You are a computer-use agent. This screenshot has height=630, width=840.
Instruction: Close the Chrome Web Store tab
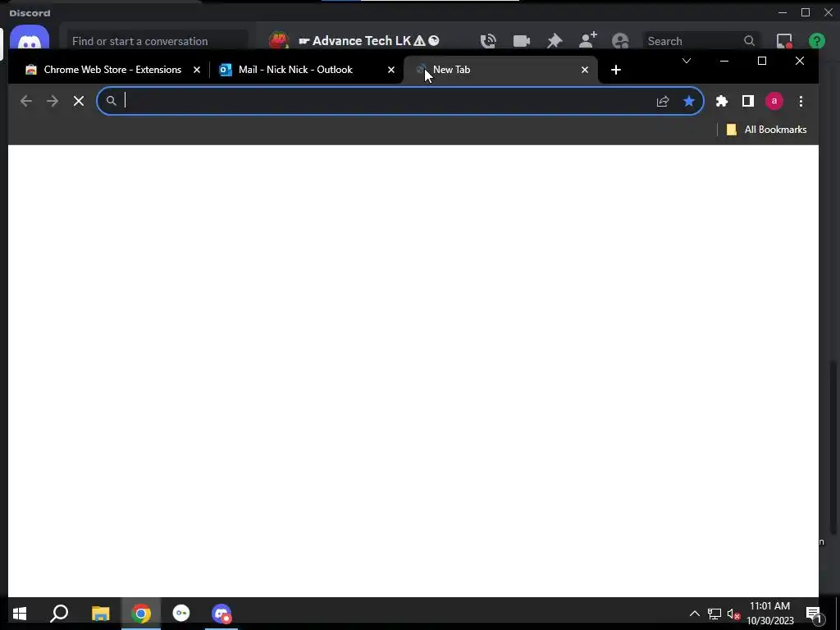tap(197, 70)
